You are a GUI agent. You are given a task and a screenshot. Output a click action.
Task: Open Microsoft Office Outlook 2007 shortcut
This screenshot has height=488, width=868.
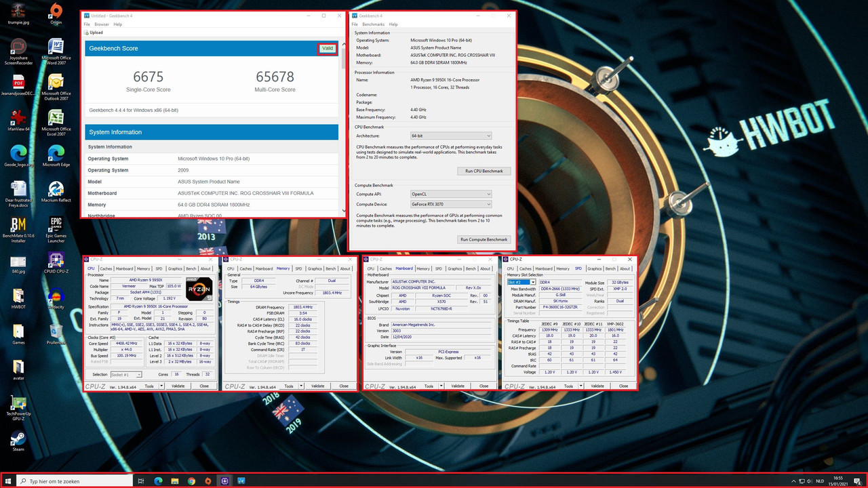pyautogui.click(x=56, y=87)
